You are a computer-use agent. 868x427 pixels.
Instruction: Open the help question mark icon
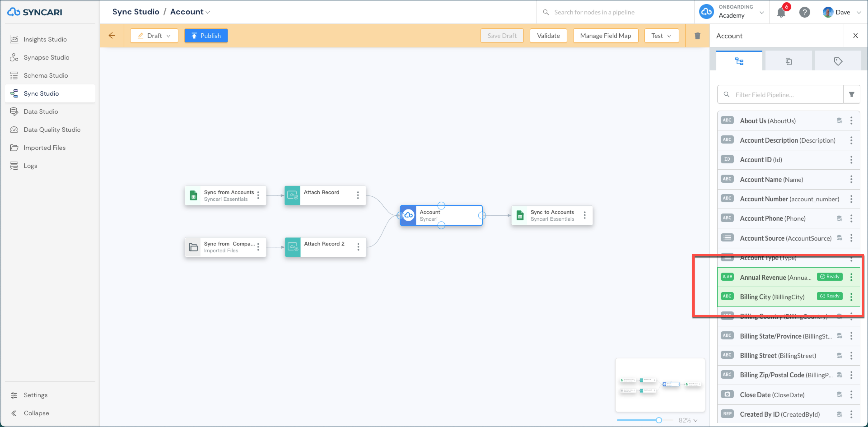click(804, 12)
